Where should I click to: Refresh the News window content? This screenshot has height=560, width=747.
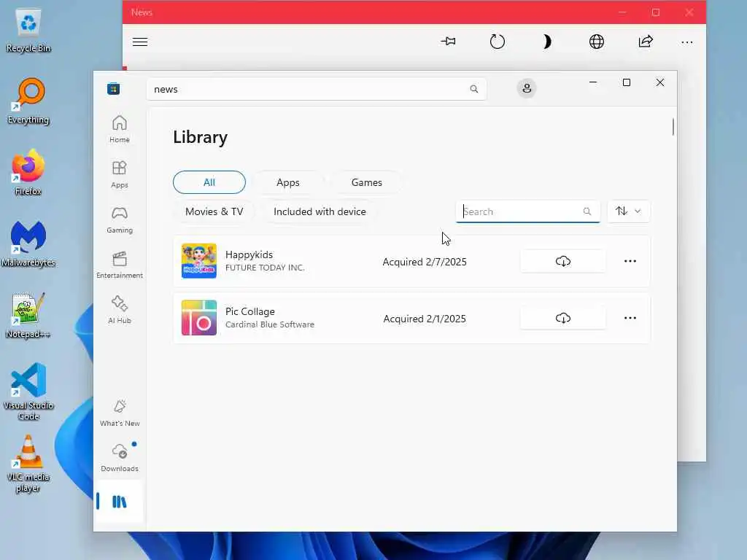[x=497, y=42]
